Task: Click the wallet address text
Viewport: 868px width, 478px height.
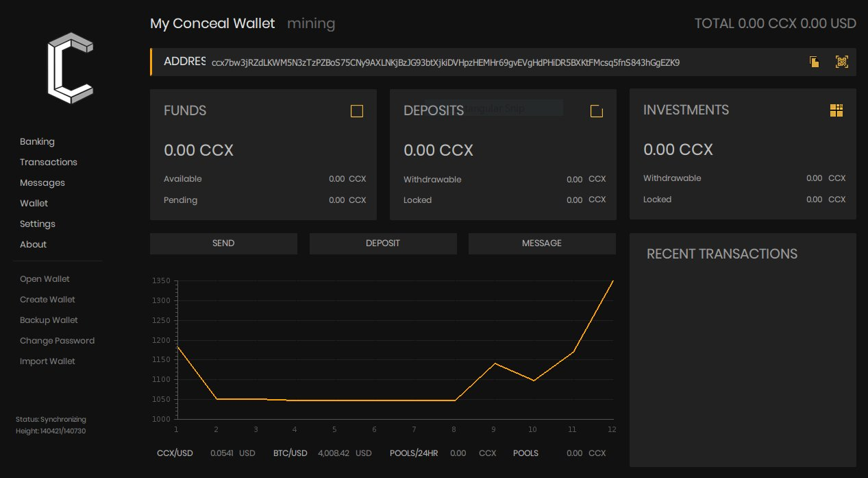Action: point(445,62)
